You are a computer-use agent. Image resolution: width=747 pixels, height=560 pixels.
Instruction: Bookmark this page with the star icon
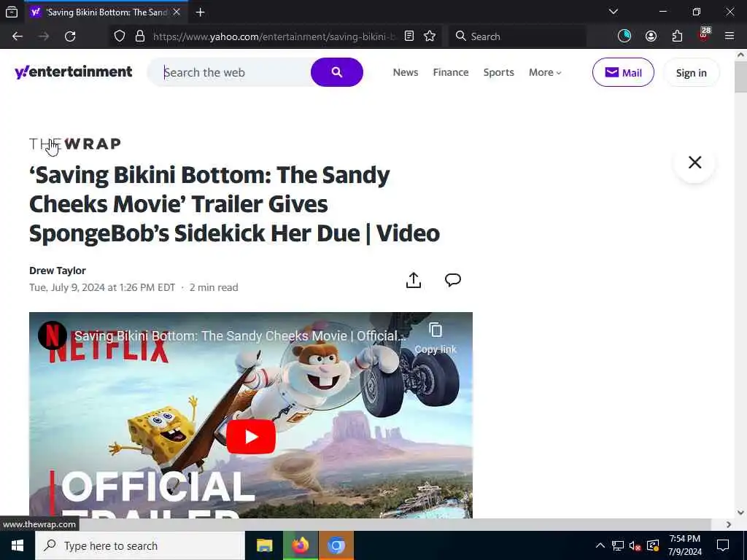[x=430, y=36]
